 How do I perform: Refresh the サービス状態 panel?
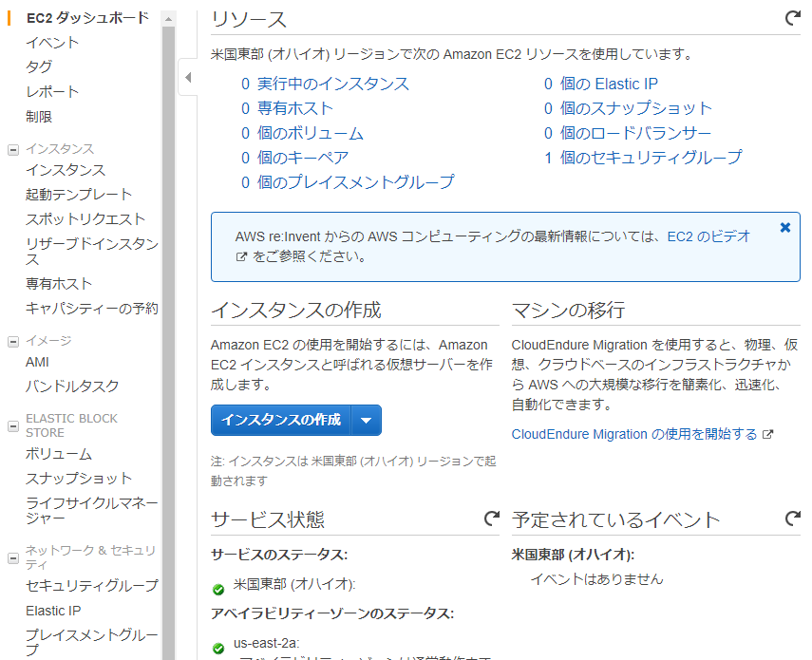[x=491, y=519]
